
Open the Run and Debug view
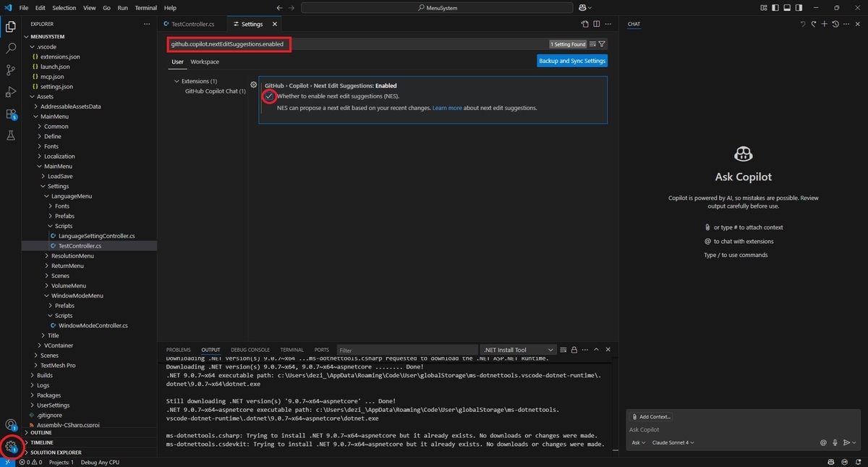tap(11, 92)
